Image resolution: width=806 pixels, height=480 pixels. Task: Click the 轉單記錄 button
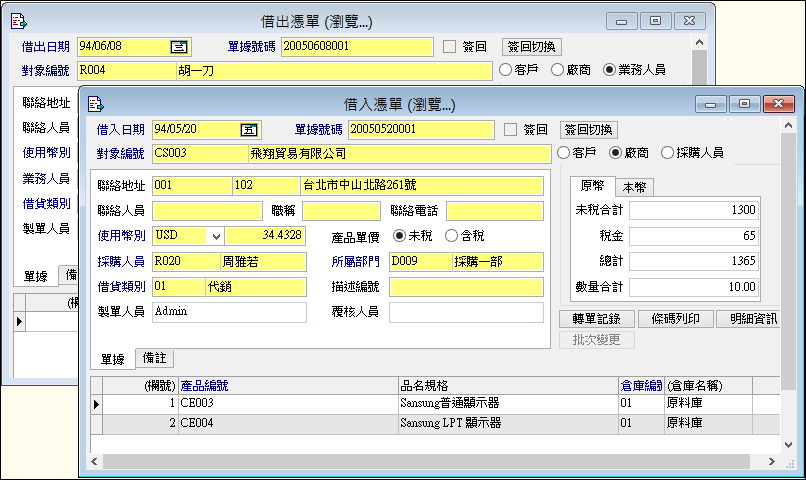click(596, 319)
